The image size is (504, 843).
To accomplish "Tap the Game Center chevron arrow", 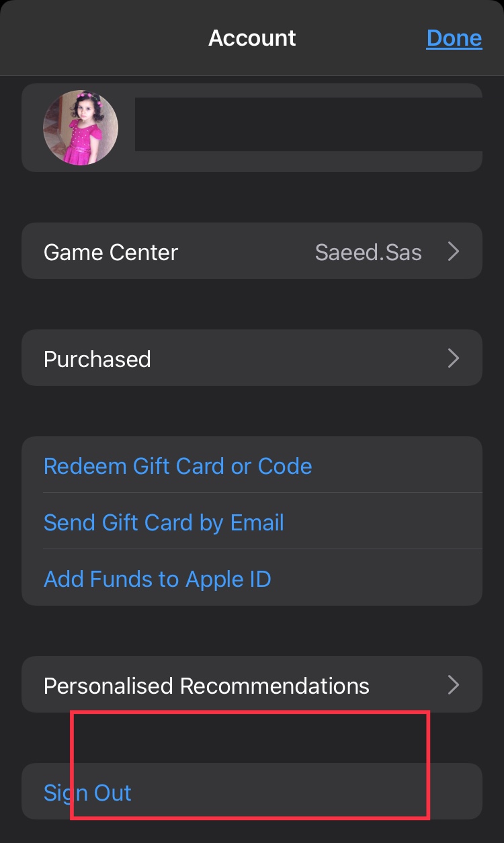I will [454, 252].
